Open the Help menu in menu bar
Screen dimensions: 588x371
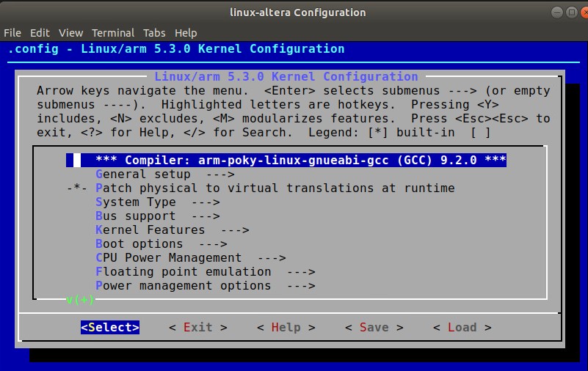click(186, 33)
